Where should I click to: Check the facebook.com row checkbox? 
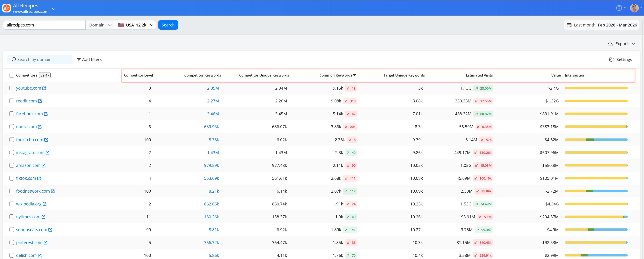point(11,114)
